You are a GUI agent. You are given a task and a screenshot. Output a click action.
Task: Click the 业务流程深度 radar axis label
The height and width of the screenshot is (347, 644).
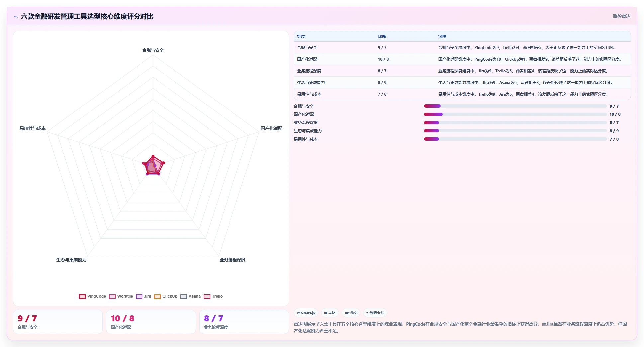pyautogui.click(x=232, y=260)
